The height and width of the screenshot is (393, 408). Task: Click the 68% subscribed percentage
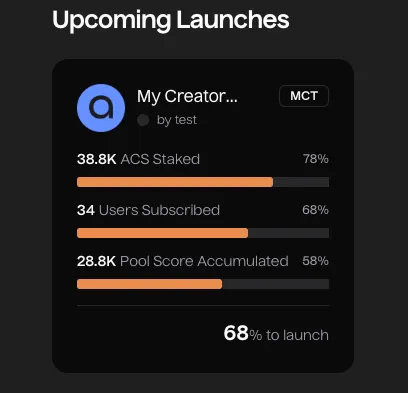[315, 210]
